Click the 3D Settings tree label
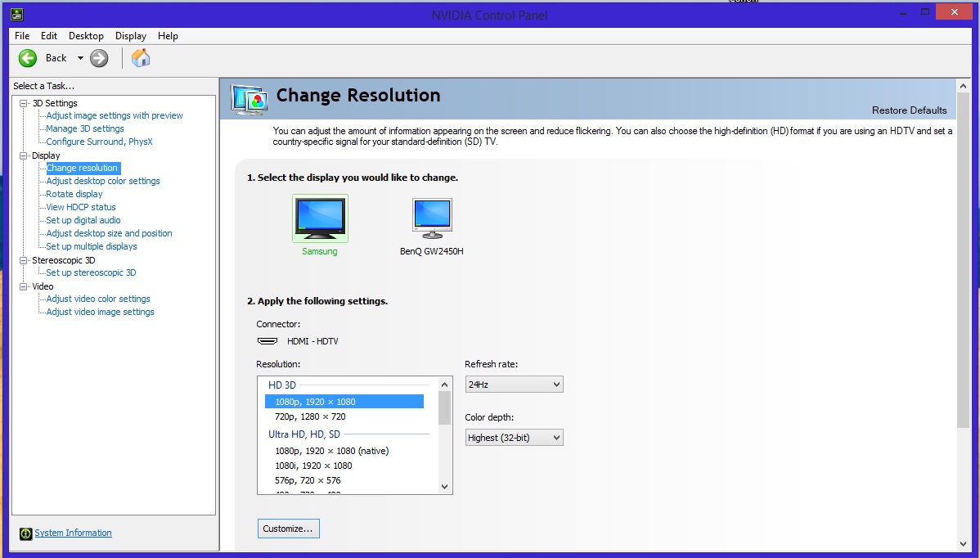The width and height of the screenshot is (980, 558). point(55,103)
